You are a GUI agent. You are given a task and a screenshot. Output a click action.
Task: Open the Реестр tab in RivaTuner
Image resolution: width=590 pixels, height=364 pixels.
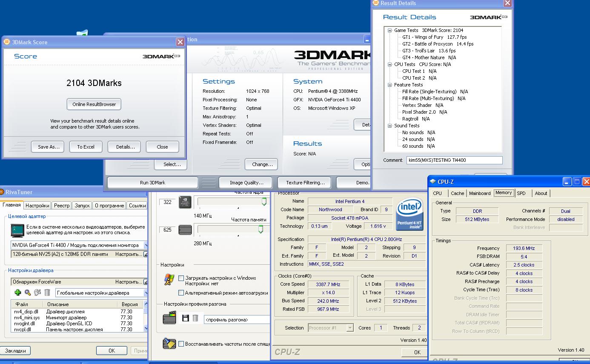point(62,206)
